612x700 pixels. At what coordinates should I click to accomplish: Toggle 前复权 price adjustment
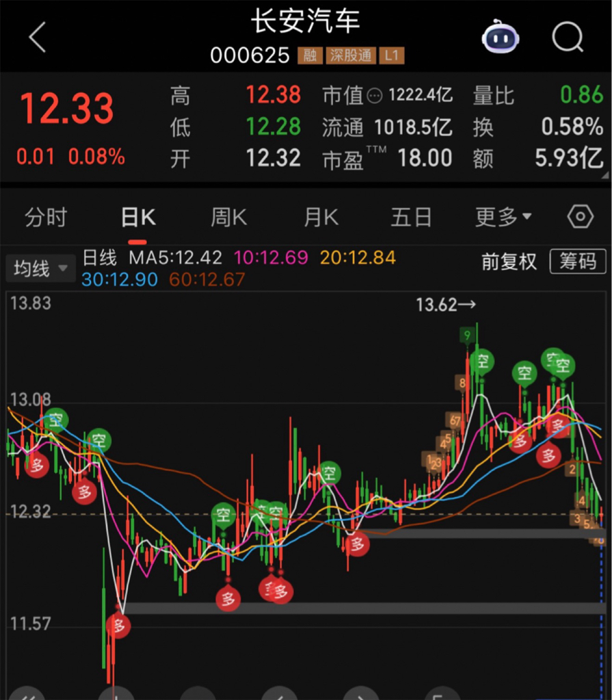pos(509,262)
